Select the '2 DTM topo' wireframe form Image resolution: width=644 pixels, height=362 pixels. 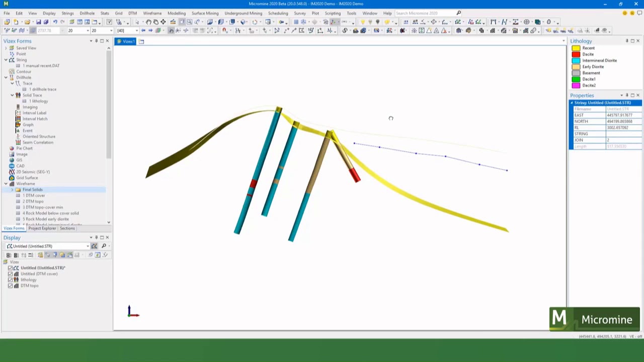(x=33, y=202)
